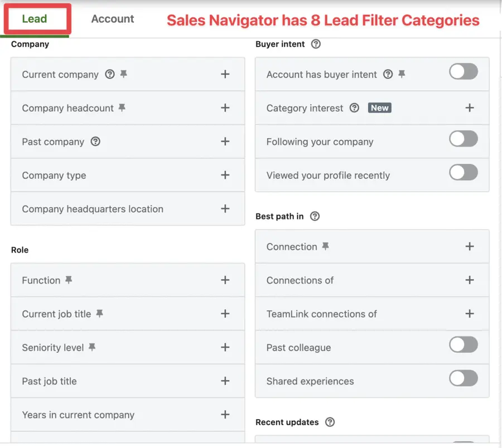Enable the Past colleague toggle

click(x=464, y=344)
